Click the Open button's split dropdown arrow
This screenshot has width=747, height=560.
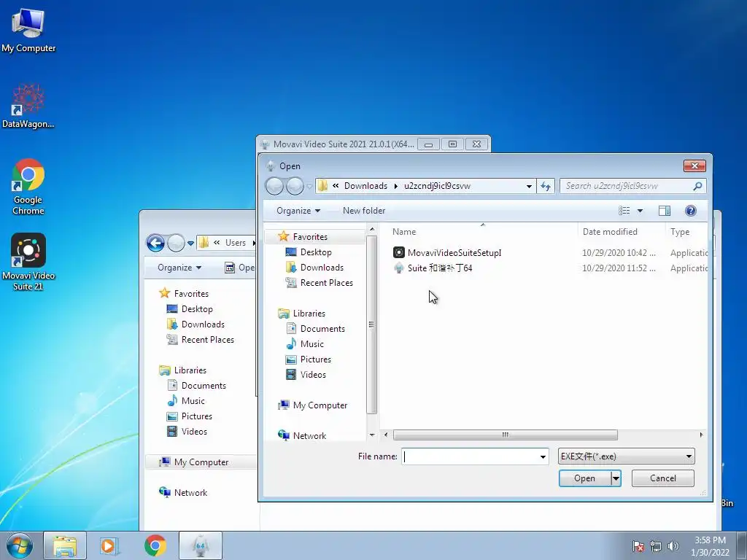(x=616, y=478)
